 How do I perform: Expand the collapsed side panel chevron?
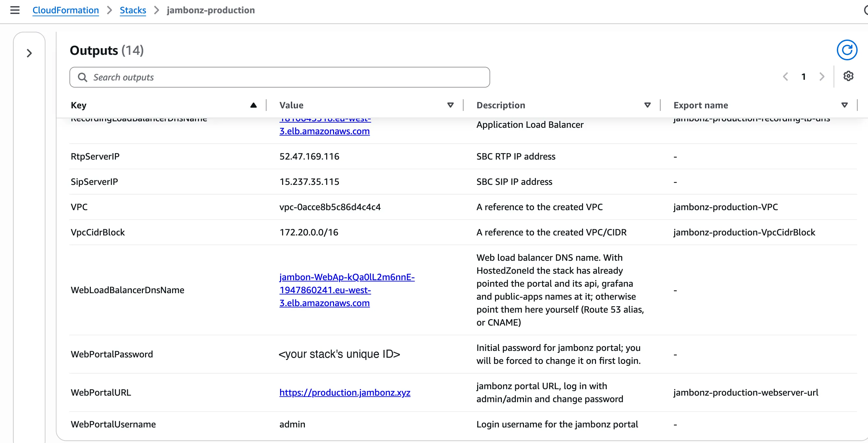tap(29, 53)
